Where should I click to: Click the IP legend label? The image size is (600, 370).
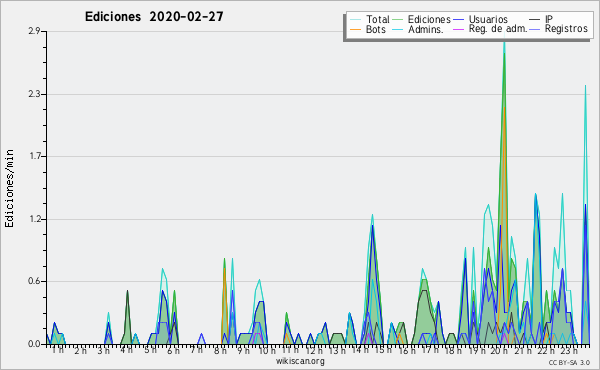549,19
